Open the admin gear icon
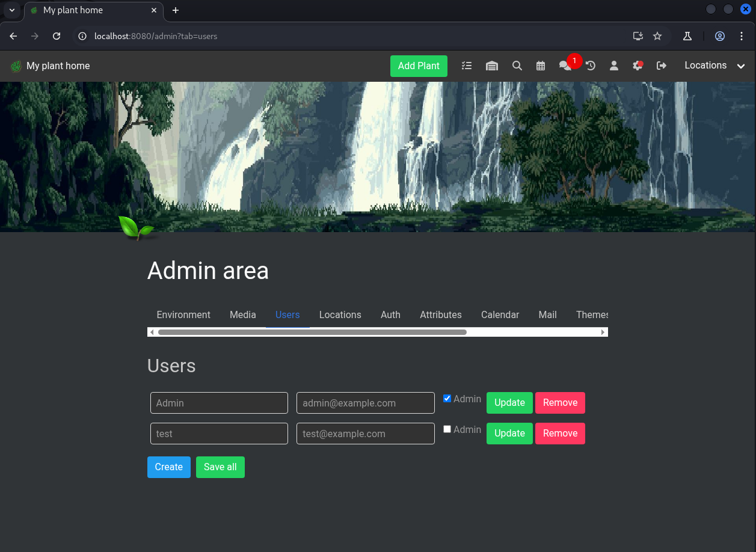The width and height of the screenshot is (756, 552). point(638,66)
